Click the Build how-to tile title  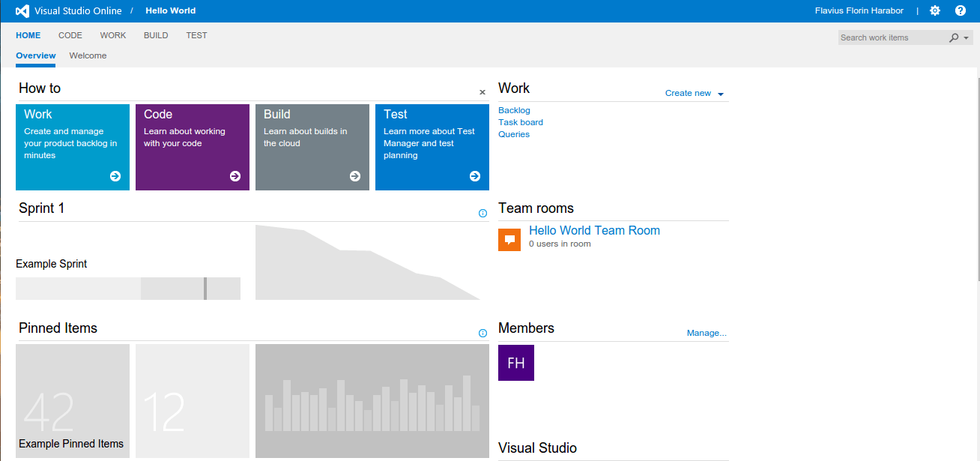click(x=277, y=114)
